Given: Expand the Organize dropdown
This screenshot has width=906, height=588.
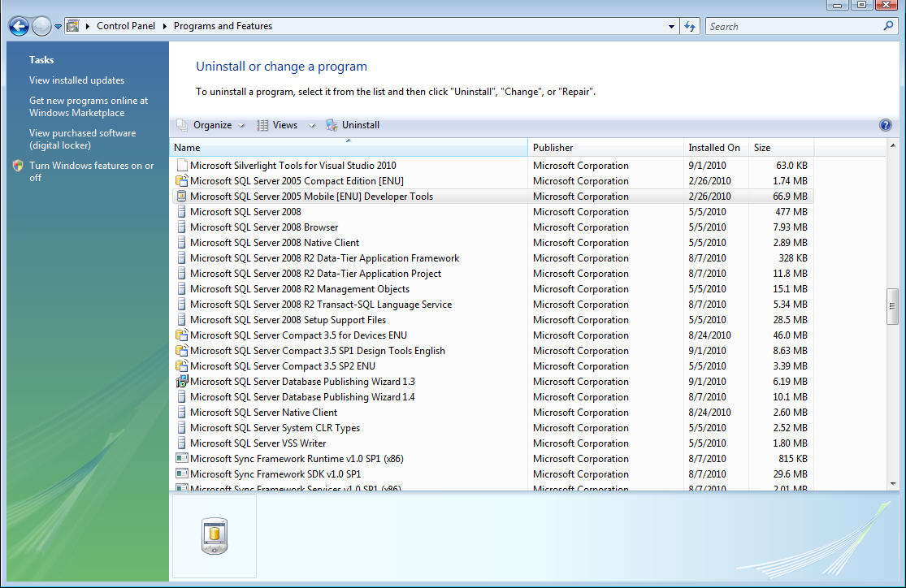Looking at the screenshot, I should (x=240, y=125).
